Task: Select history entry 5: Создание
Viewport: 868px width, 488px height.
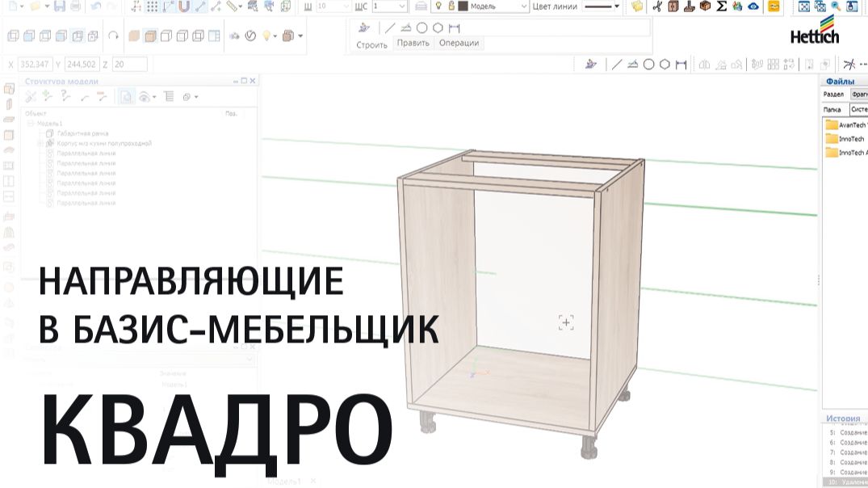Action: [848, 432]
